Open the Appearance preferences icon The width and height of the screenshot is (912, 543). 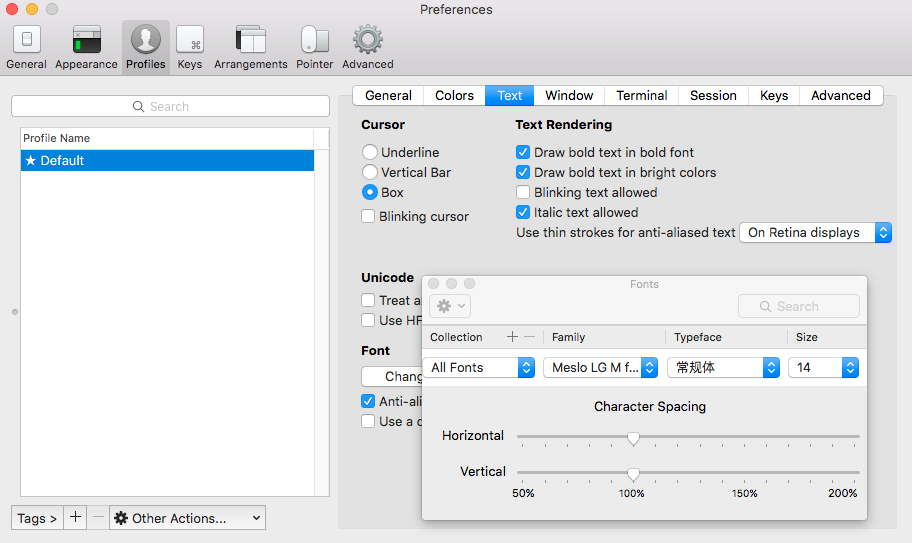coord(86,47)
